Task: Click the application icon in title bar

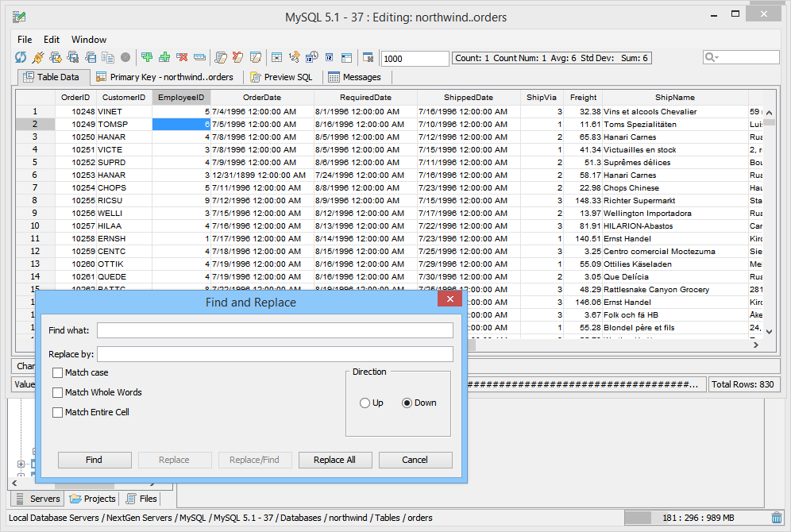Action: click(19, 17)
